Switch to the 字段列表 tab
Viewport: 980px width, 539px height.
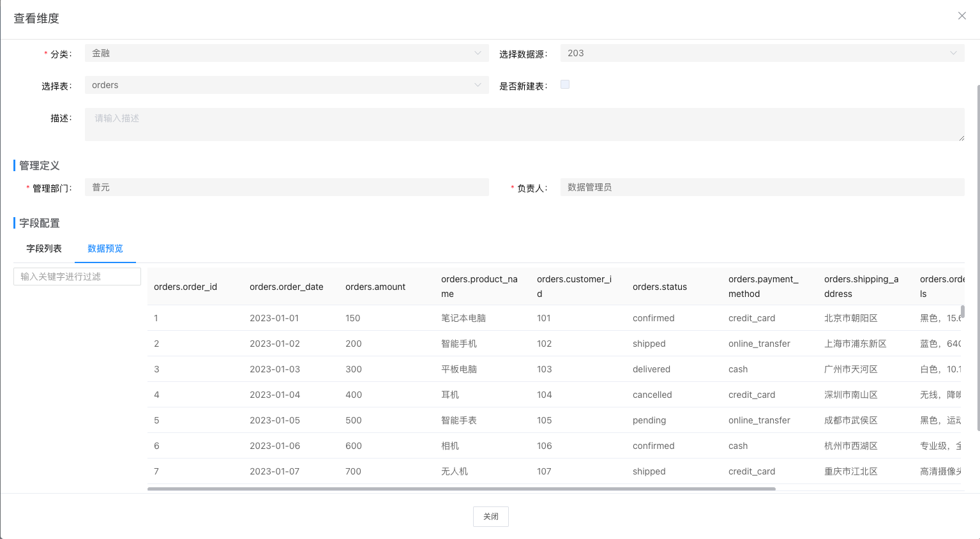(x=43, y=248)
